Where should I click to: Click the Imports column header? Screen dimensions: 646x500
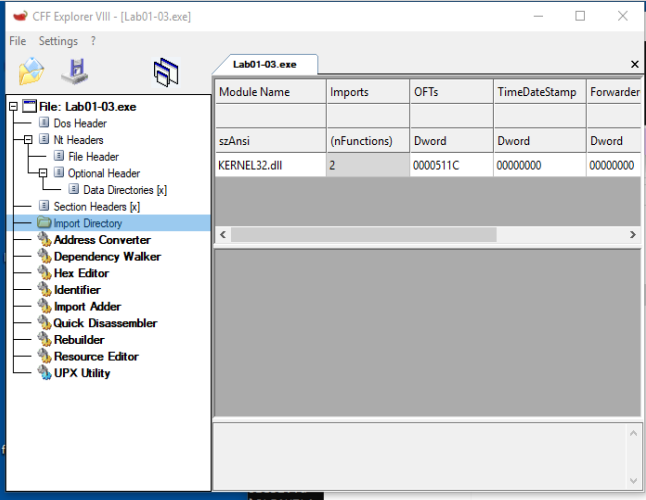point(368,91)
